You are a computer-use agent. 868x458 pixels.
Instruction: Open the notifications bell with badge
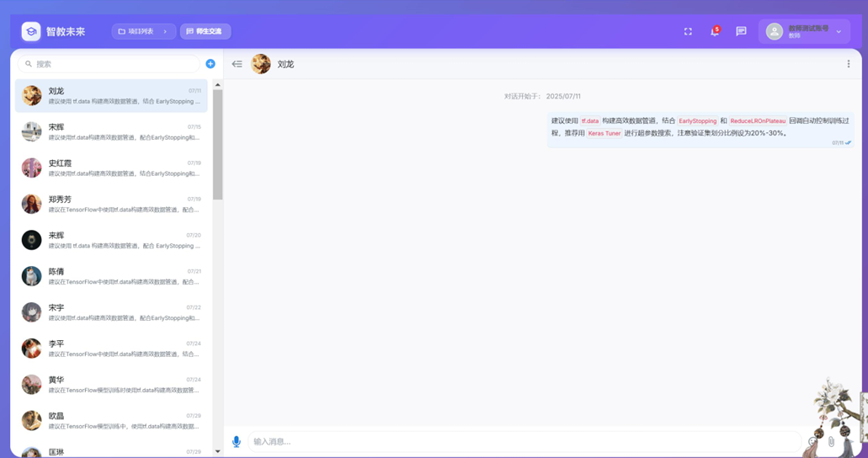714,31
